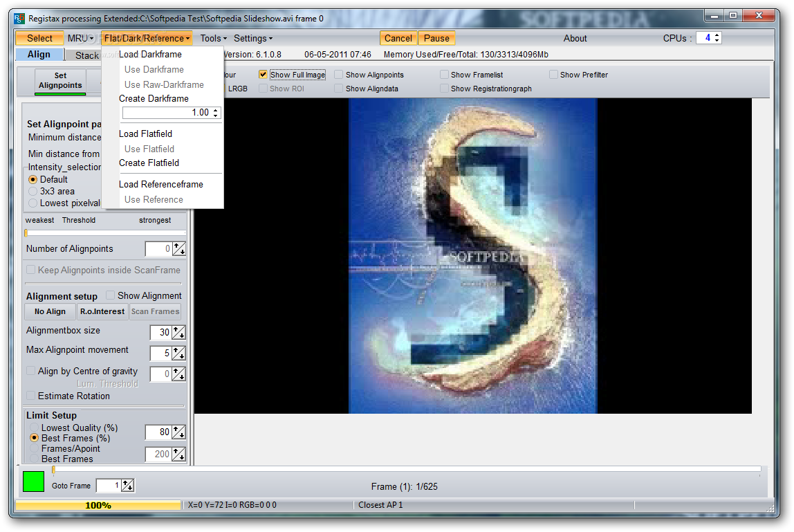Choose the Frames/Apoint limit option

click(35, 448)
